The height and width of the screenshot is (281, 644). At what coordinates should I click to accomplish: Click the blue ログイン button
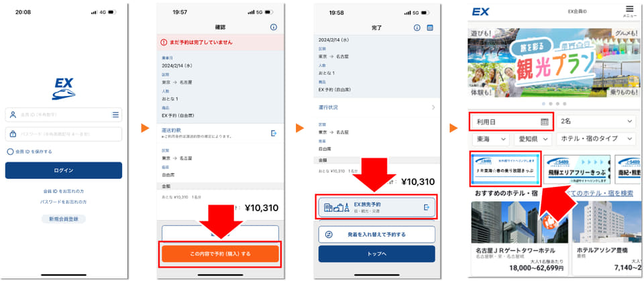coord(64,170)
